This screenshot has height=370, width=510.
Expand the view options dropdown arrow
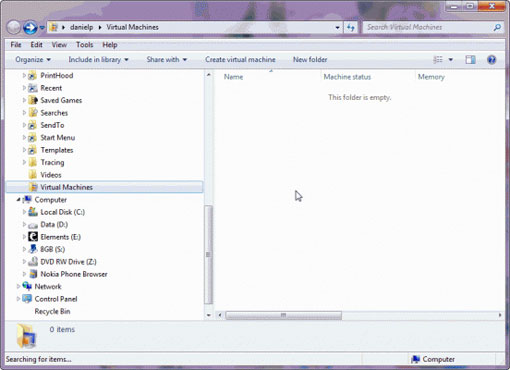pos(451,60)
